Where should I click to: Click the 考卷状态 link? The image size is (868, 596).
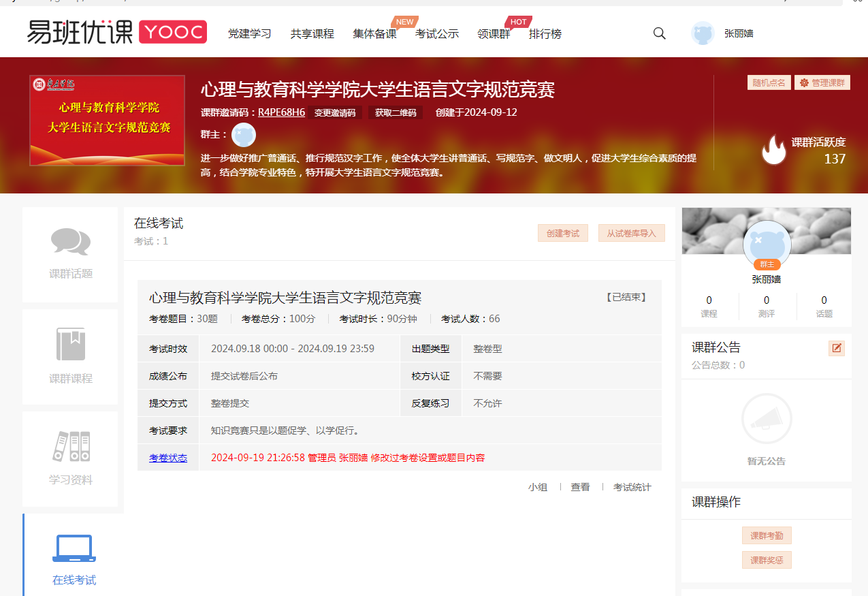click(167, 457)
